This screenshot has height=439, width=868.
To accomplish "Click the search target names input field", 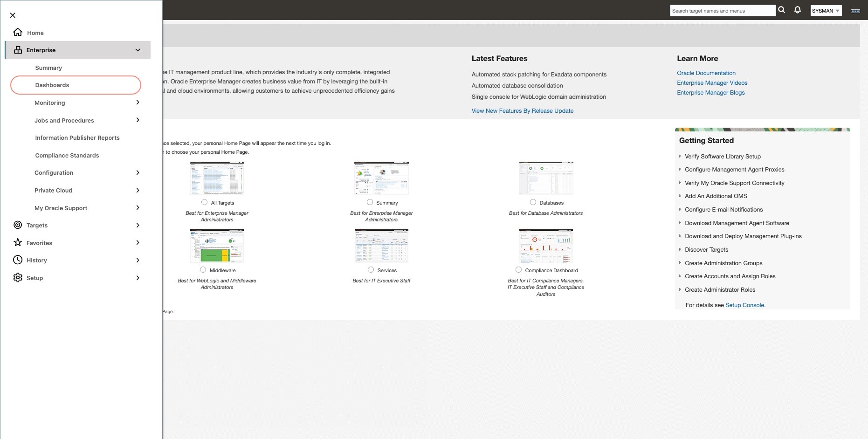I will (723, 11).
